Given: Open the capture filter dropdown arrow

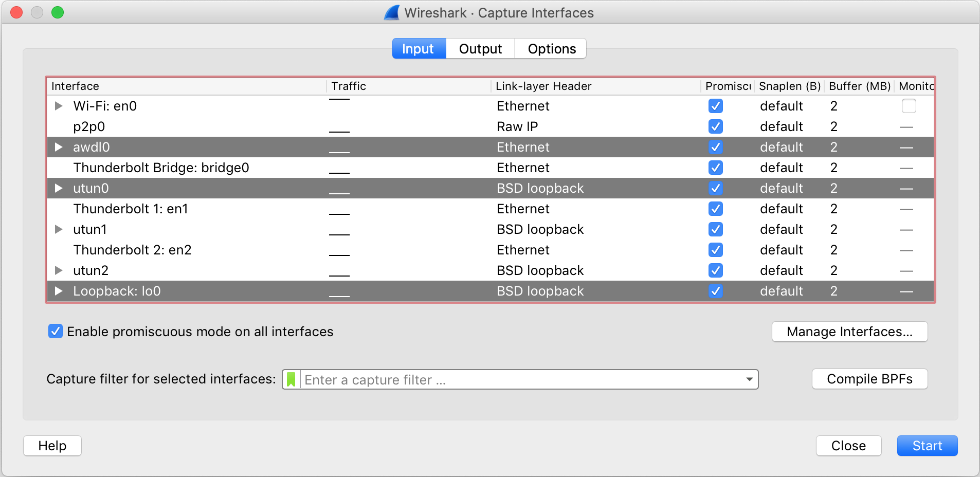Looking at the screenshot, I should 749,379.
